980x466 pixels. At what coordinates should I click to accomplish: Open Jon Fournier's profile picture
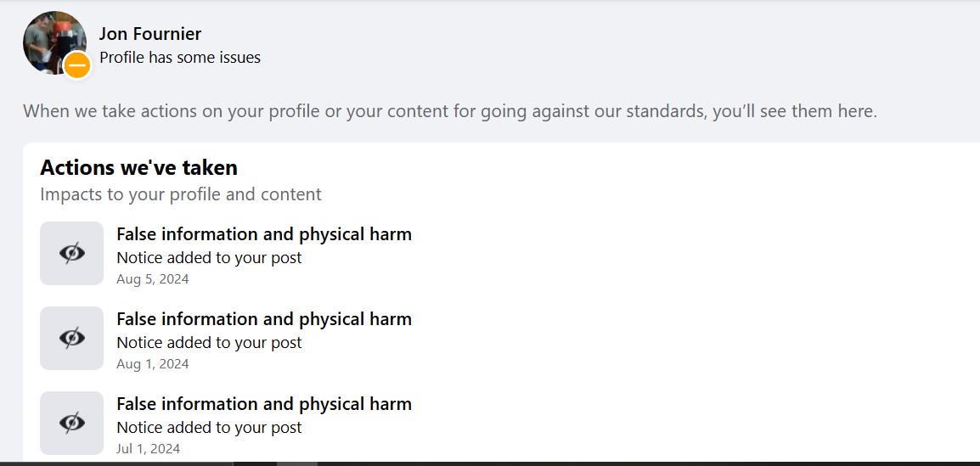(x=51, y=39)
